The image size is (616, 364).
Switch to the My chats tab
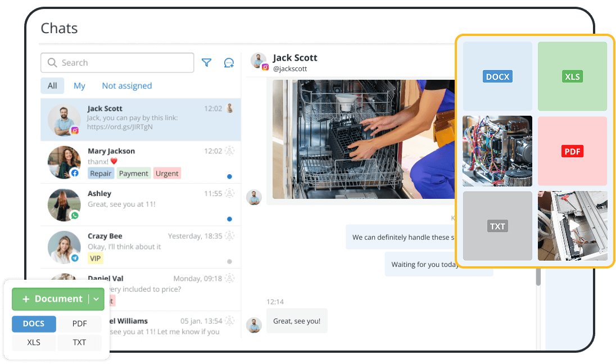[x=79, y=85]
